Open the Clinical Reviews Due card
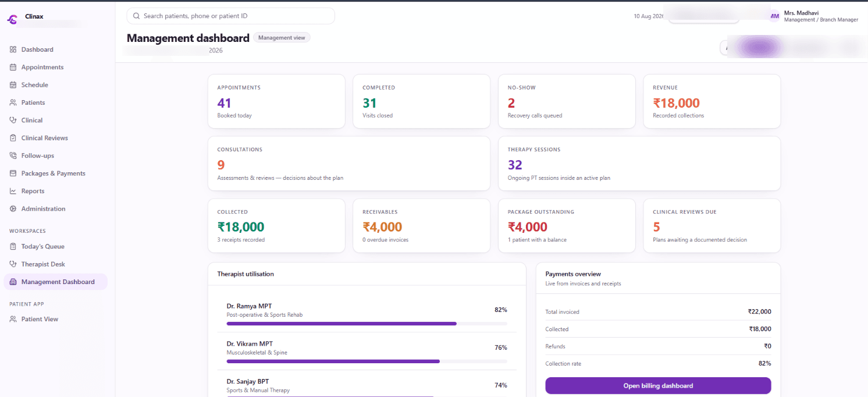Viewport: 868px width, 397px height. tap(712, 226)
